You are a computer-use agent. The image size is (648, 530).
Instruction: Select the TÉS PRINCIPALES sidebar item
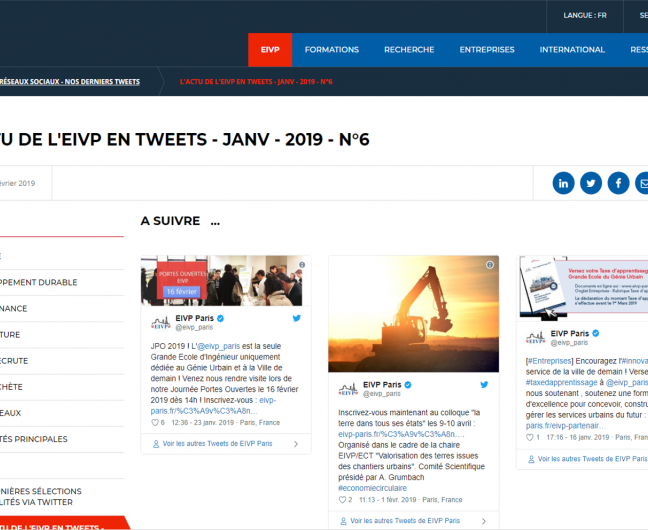(x=33, y=439)
